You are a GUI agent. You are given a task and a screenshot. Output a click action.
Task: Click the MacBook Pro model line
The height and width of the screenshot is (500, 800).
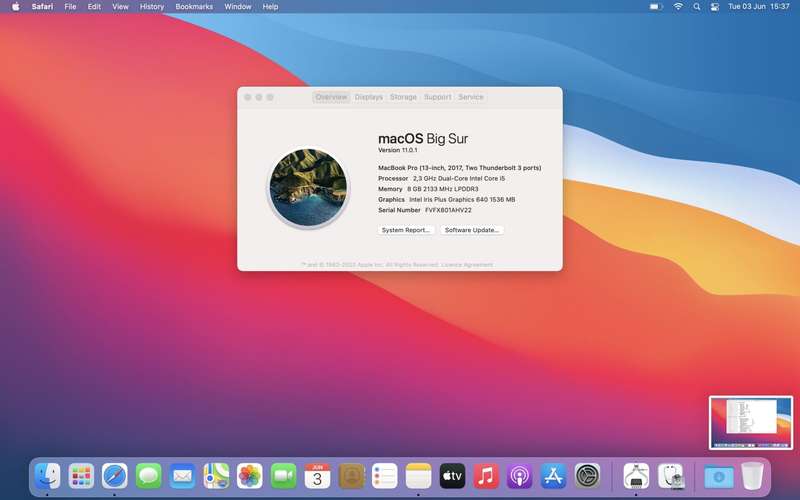(x=460, y=168)
